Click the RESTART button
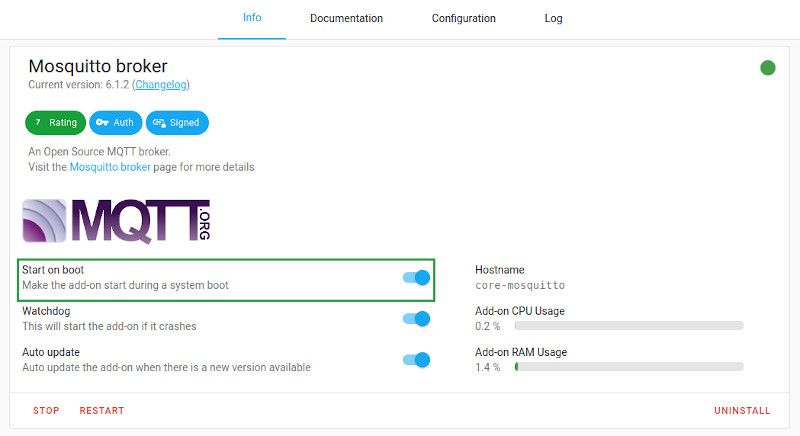The width and height of the screenshot is (800, 436). [102, 411]
